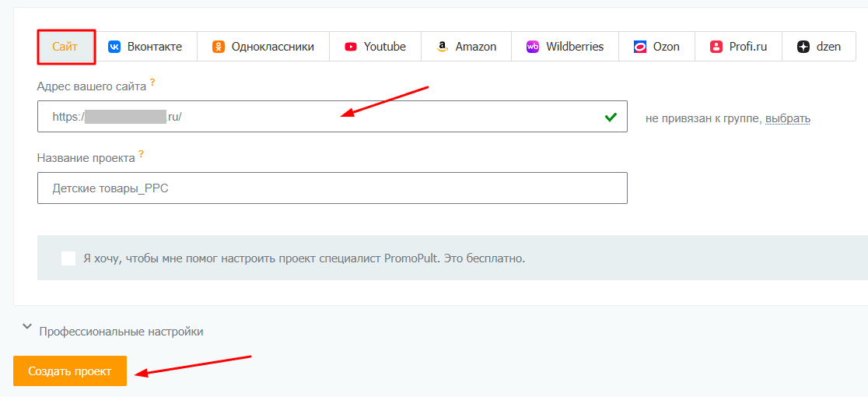Click the purple Wildberries icon
Screen dimensions: 868x397
(533, 47)
